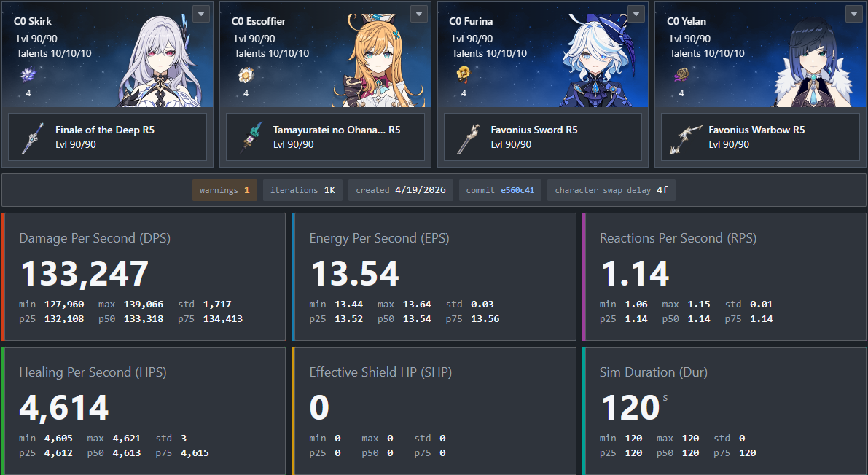Click Reactions Per Second (RPS) heading

click(x=678, y=238)
